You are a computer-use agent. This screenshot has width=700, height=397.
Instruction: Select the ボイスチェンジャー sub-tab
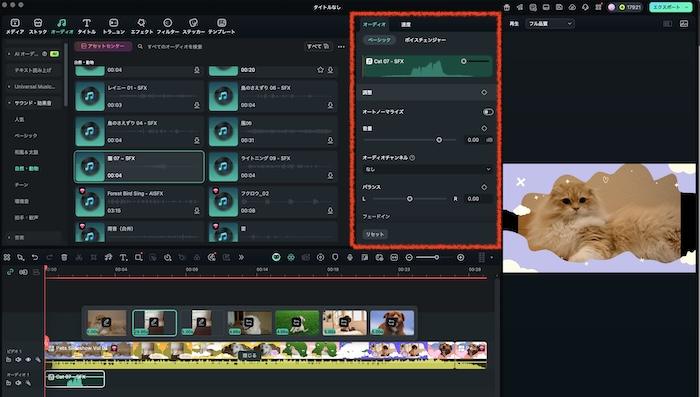pyautogui.click(x=425, y=40)
